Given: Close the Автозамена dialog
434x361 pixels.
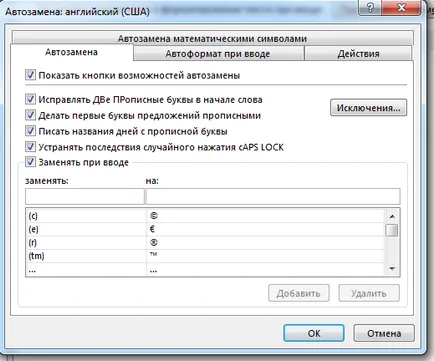Looking at the screenshot, I should pyautogui.click(x=401, y=8).
